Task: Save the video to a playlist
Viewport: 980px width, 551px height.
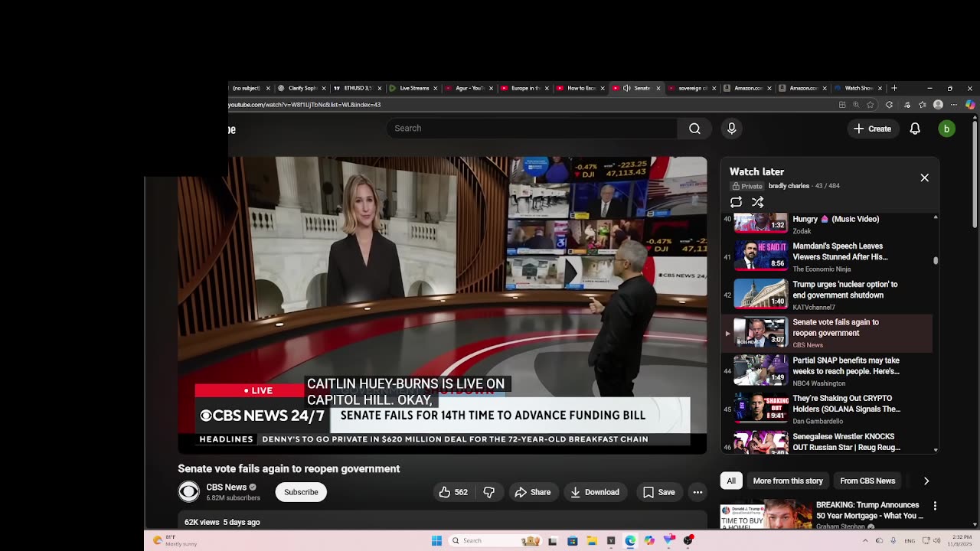Action: click(x=658, y=492)
